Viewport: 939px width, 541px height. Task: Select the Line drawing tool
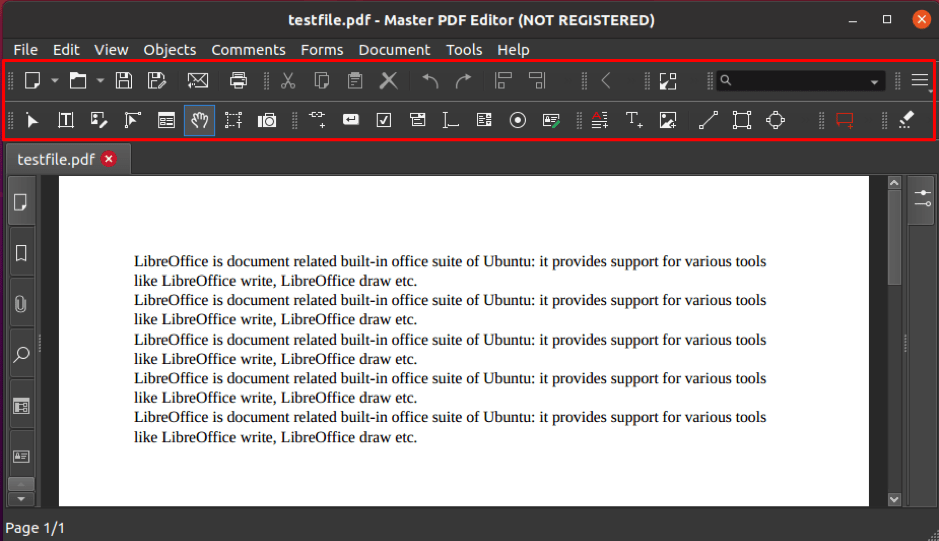(x=708, y=120)
